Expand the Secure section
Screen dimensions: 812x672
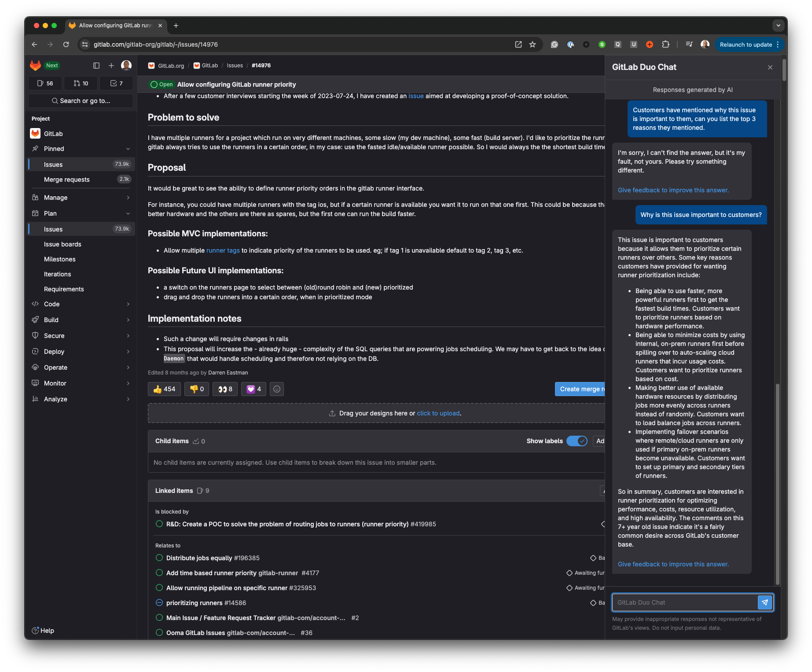point(81,336)
